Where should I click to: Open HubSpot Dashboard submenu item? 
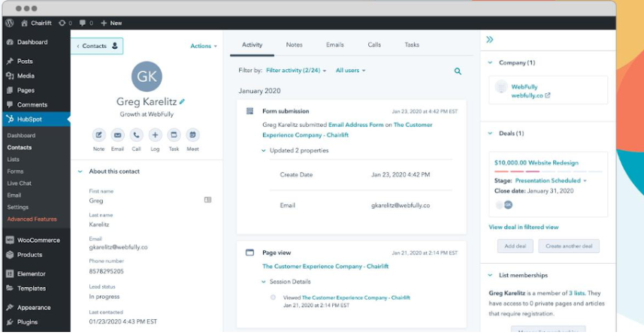(21, 135)
